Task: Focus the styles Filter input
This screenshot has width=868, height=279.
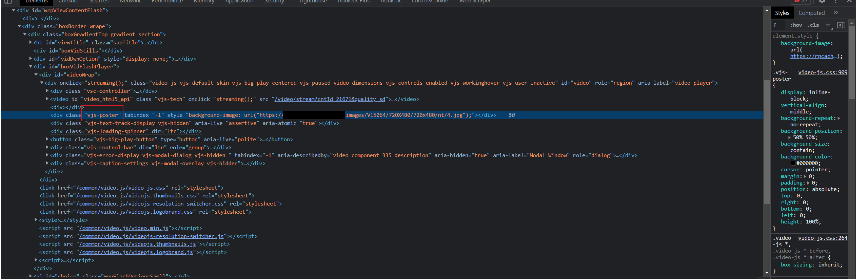Action: pyautogui.click(x=779, y=25)
